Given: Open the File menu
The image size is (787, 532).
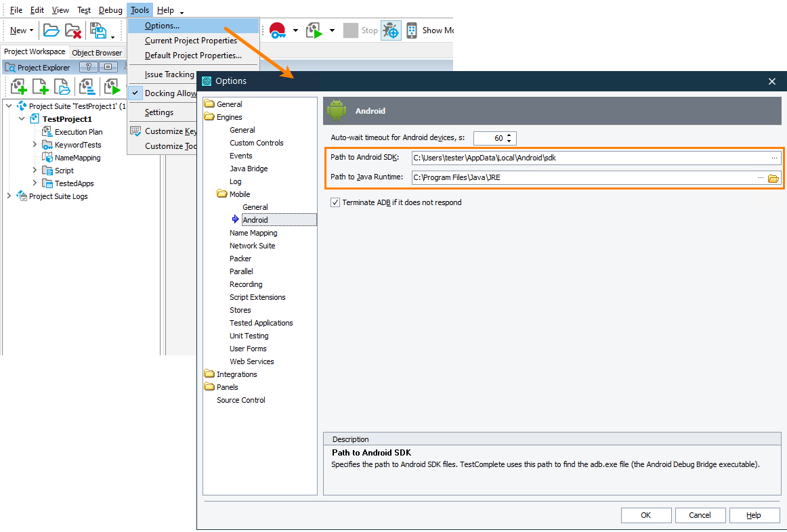Looking at the screenshot, I should [x=16, y=10].
